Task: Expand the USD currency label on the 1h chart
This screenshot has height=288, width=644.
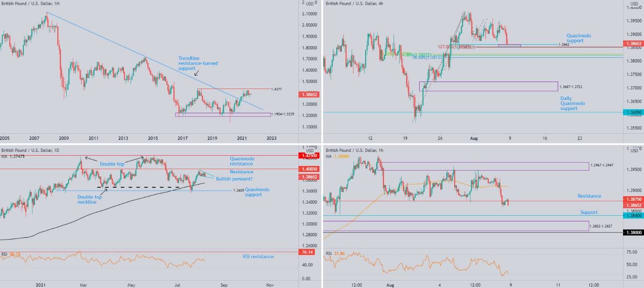Action: click(634, 151)
